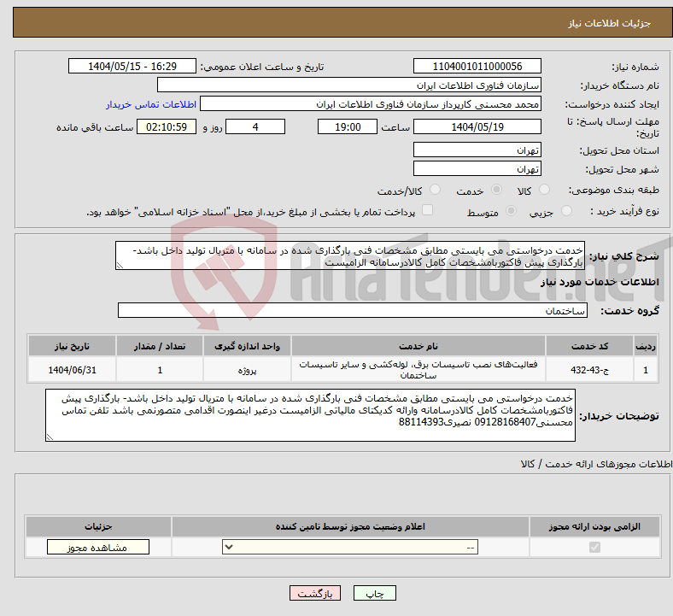Viewport: 673px width, 616px height.
Task: Click the کد خدمت column header
Action: [590, 346]
